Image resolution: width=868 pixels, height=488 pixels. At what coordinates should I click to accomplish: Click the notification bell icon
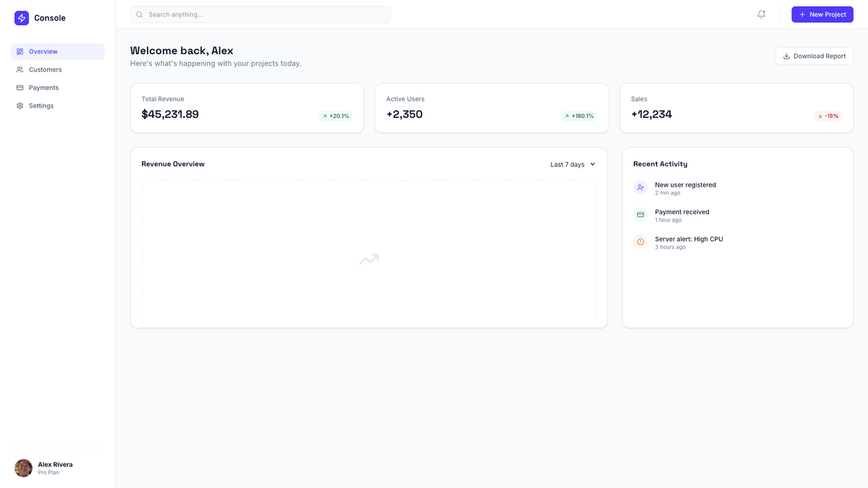tap(761, 14)
